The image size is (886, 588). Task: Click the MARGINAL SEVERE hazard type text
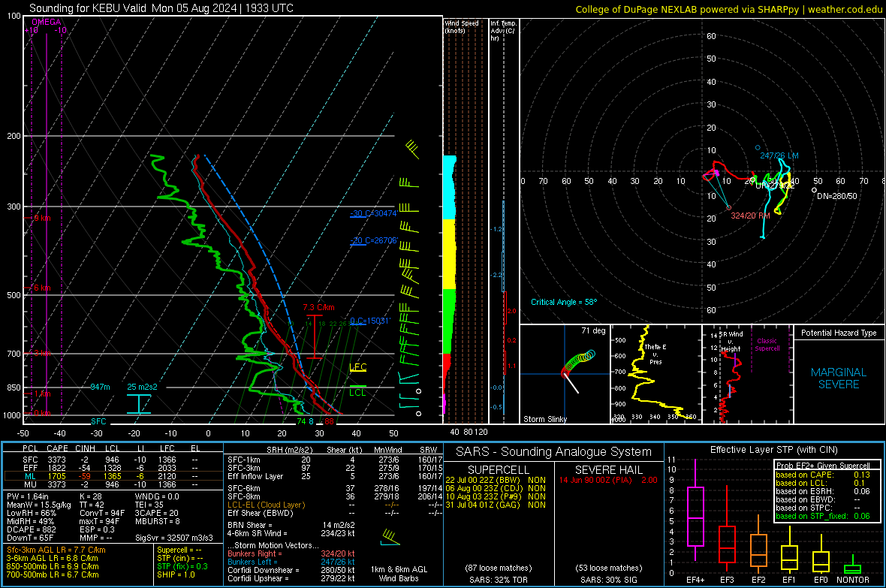[x=839, y=378]
